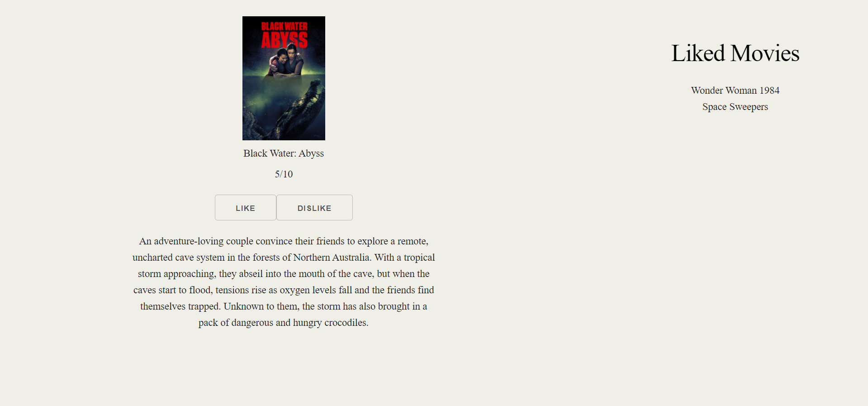Click the LIKE button
The height and width of the screenshot is (406, 868).
[245, 208]
